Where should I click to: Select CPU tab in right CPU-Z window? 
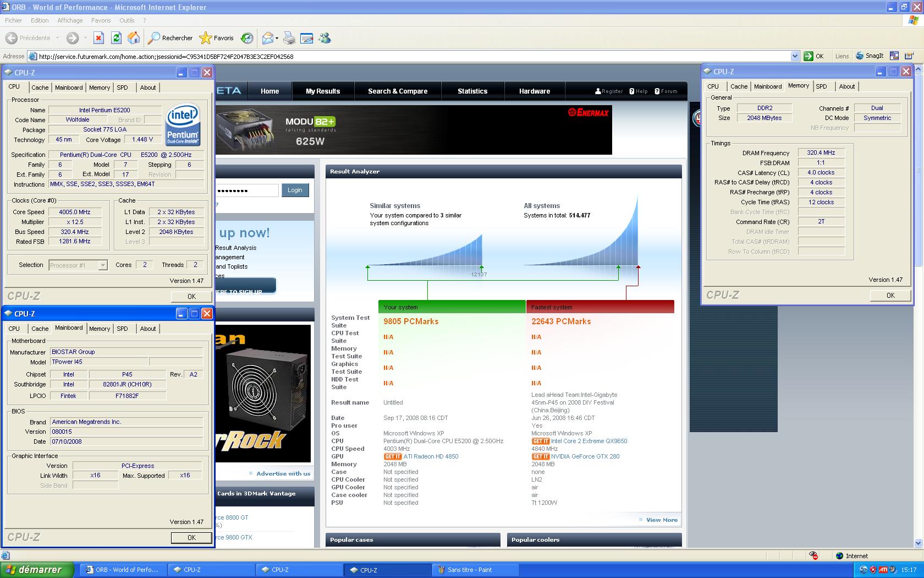tap(713, 86)
